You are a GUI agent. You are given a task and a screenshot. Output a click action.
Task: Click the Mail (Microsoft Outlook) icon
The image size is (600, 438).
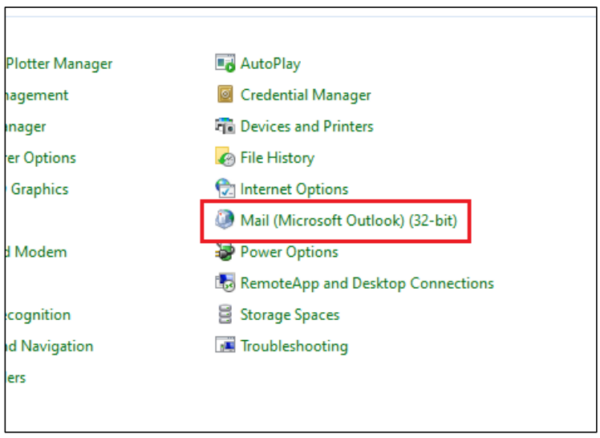point(225,220)
